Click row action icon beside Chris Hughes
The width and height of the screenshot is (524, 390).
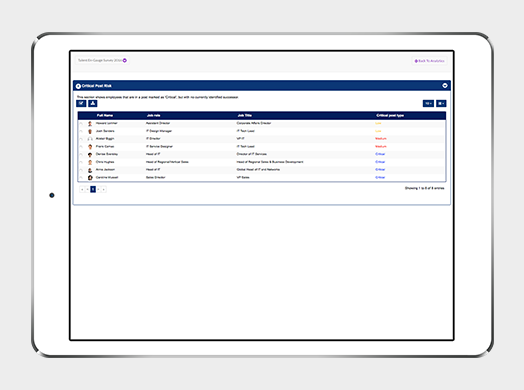[81, 162]
